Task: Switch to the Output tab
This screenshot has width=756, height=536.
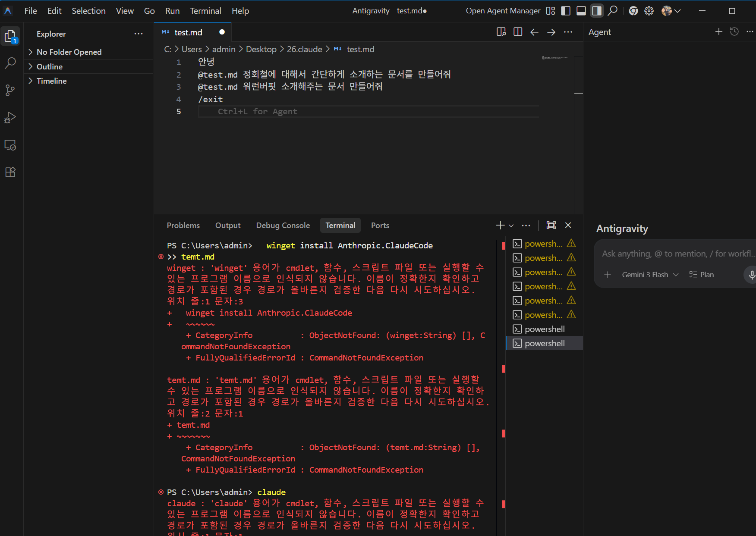Action: [228, 225]
